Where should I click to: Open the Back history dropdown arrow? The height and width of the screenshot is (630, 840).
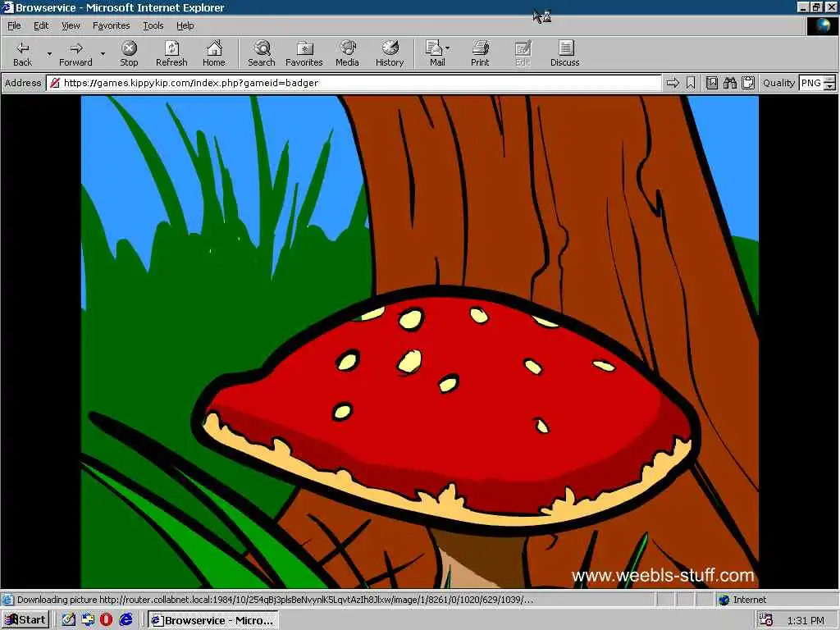[49, 53]
